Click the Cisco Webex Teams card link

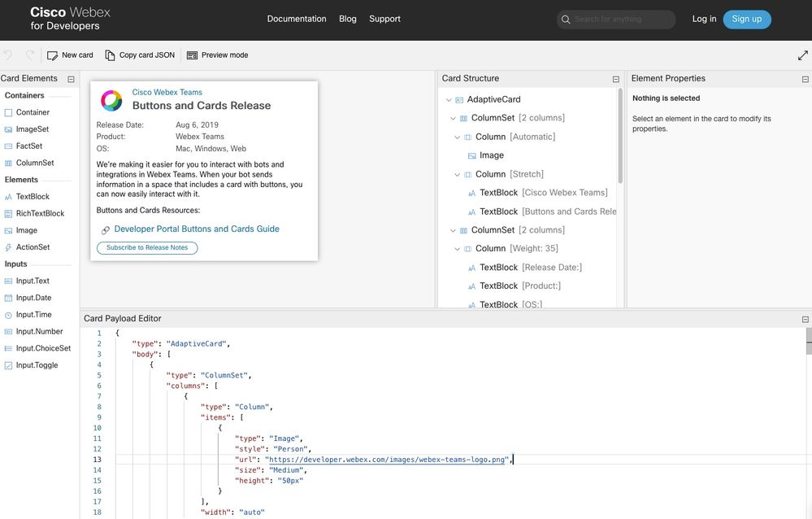[167, 92]
